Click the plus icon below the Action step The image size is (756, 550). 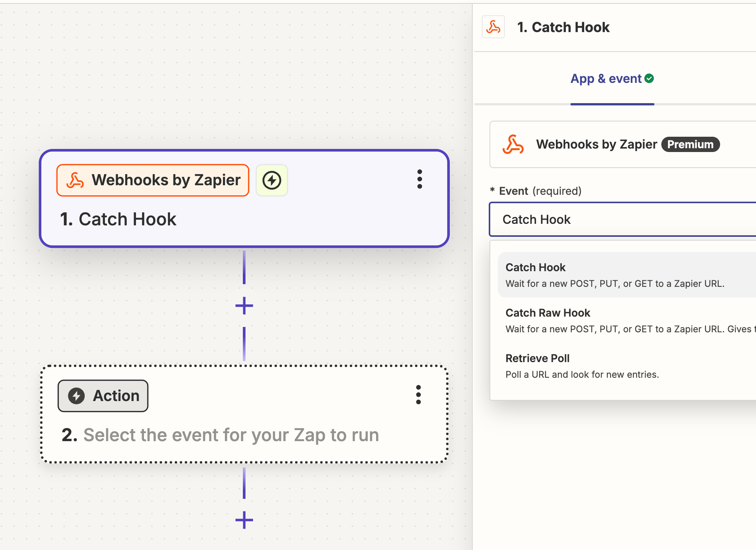click(x=244, y=520)
